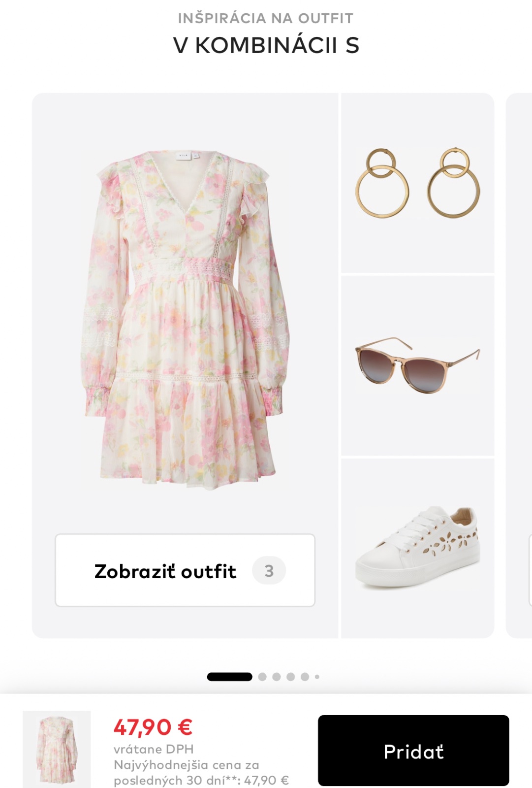Open the brown sunglasses item

click(418, 365)
